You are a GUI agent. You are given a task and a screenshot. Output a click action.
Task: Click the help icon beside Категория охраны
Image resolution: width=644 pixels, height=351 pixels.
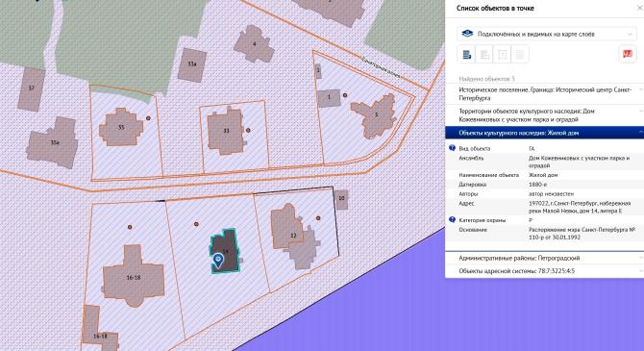tap(452, 219)
